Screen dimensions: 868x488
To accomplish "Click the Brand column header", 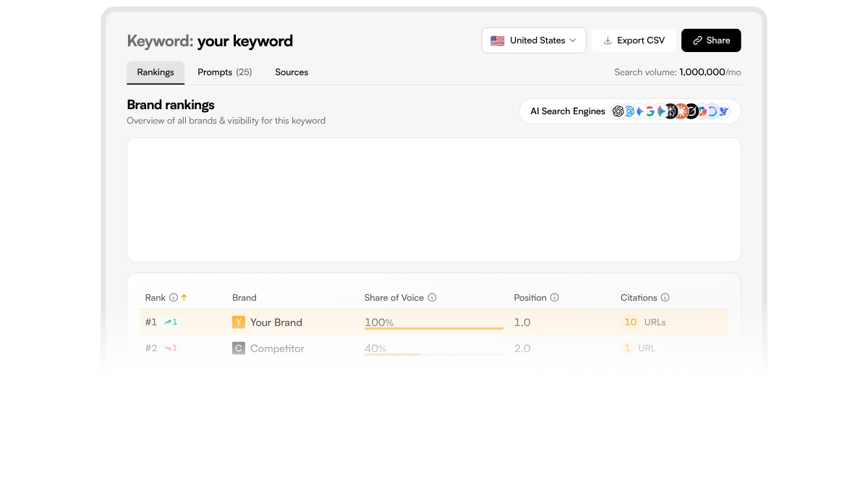I will click(244, 297).
